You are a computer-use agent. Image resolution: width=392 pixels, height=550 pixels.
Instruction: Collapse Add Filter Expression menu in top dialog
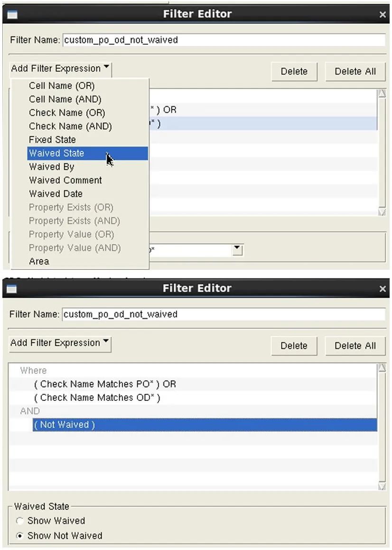click(61, 68)
